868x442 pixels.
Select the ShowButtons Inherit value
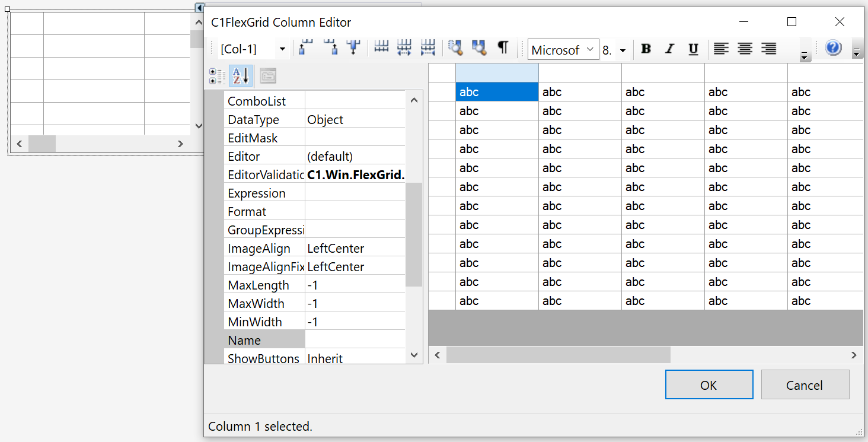click(x=355, y=358)
